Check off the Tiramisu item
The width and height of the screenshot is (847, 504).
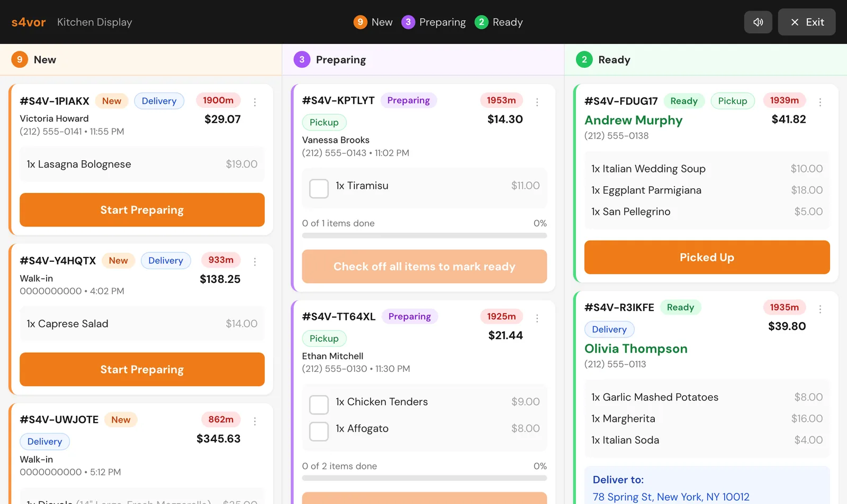tap(319, 188)
